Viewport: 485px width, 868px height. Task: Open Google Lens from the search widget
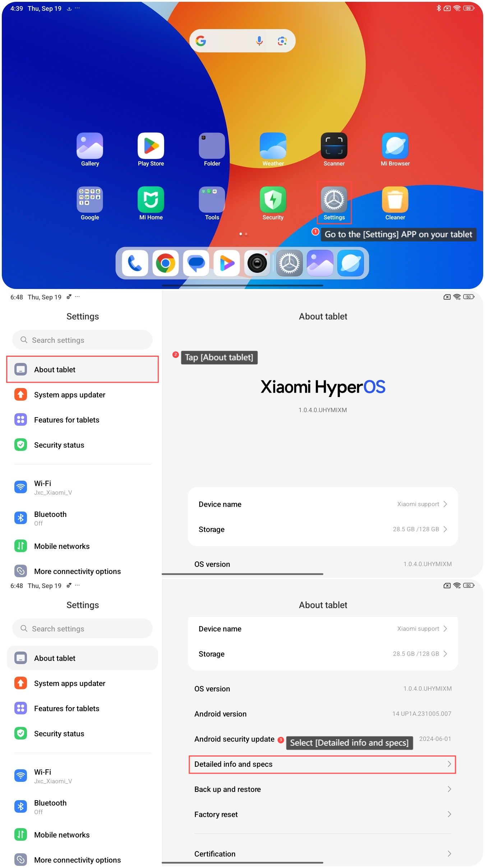point(282,41)
